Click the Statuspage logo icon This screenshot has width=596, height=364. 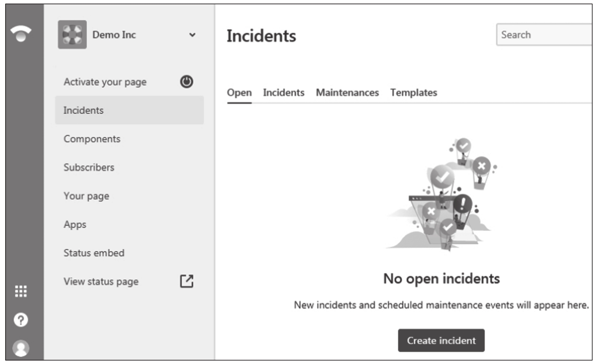click(21, 34)
